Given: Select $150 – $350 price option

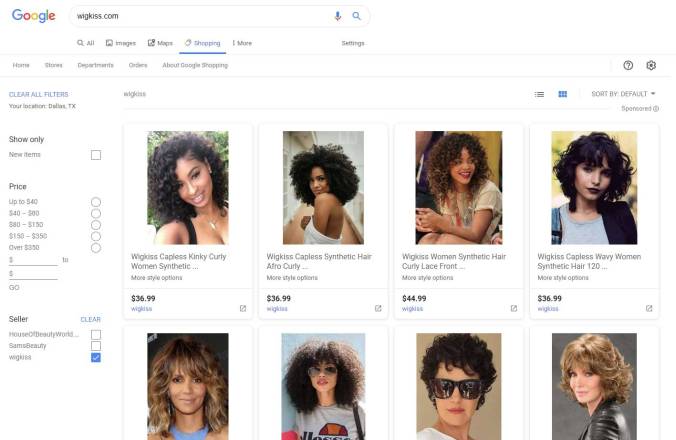Looking at the screenshot, I should click(x=96, y=237).
